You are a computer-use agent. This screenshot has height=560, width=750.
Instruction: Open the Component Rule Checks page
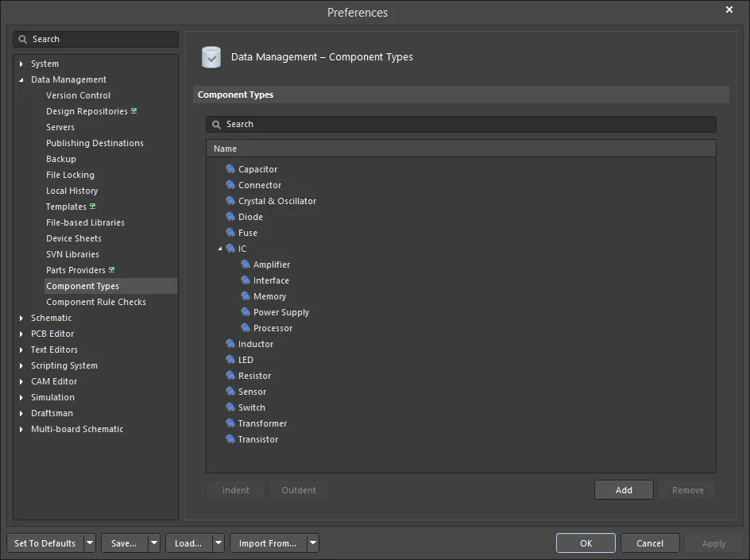coord(96,302)
